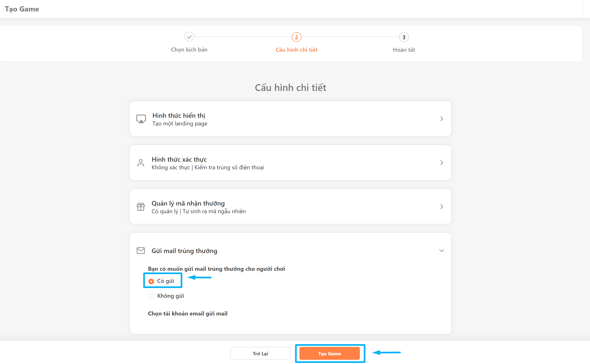Click the mail envelope icon
This screenshot has height=364, width=590.
pyautogui.click(x=141, y=251)
